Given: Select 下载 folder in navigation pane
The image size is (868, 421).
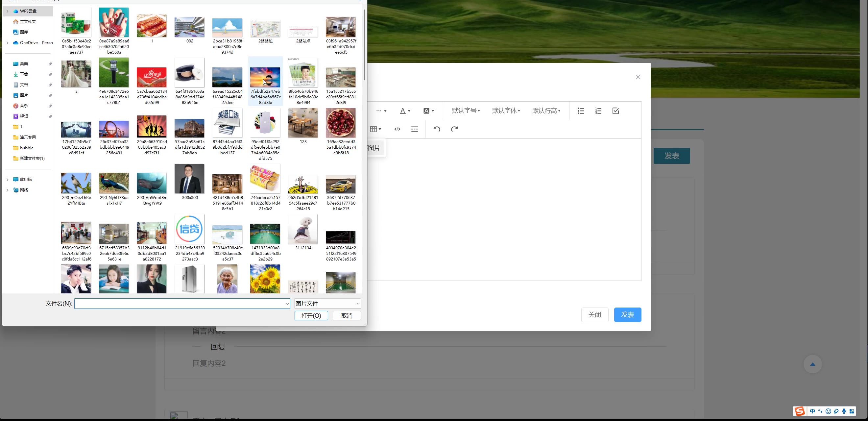Looking at the screenshot, I should click(24, 74).
